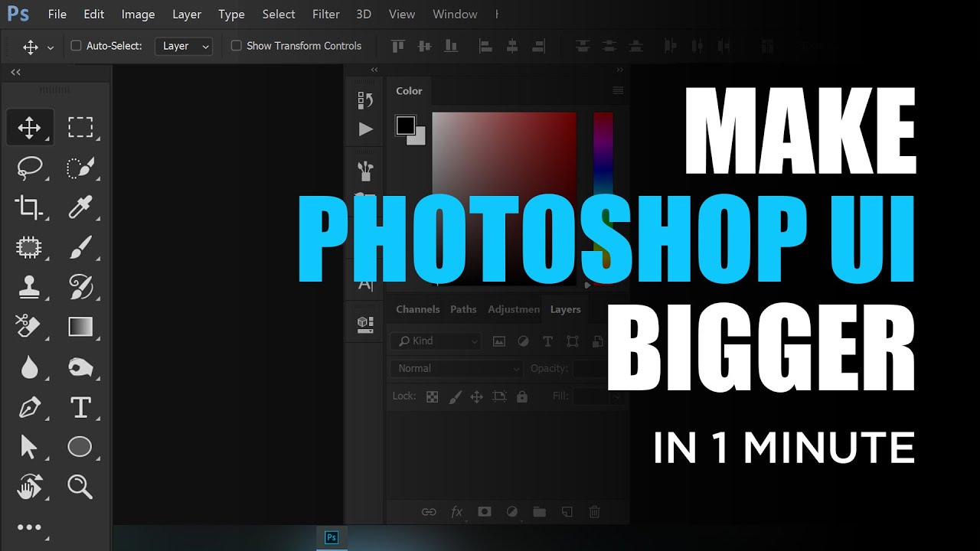Screen dimensions: 980x551
Task: Click the Align Vertical Centers icon
Action: (x=424, y=46)
